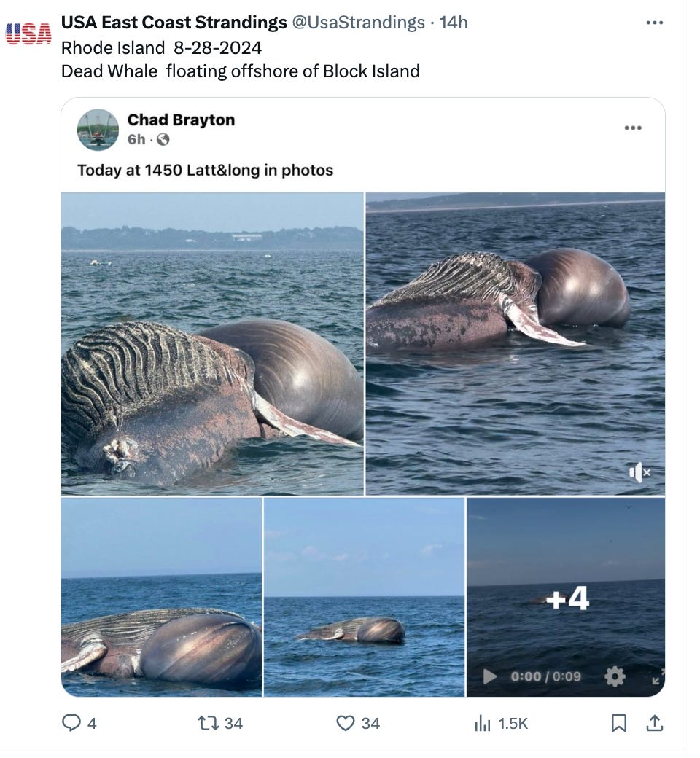
Task: Open Chad Brayton post's three-dot menu
Action: 633,128
